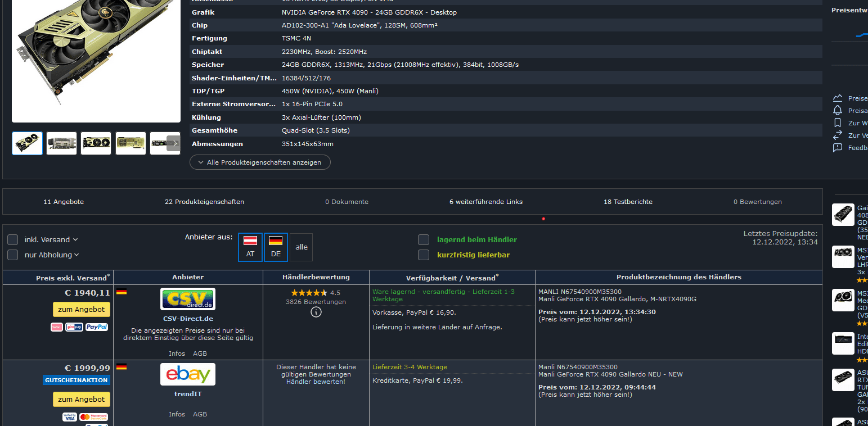Open 'AGB' link under CSV-Direct.de
The image size is (868, 426).
pos(200,354)
